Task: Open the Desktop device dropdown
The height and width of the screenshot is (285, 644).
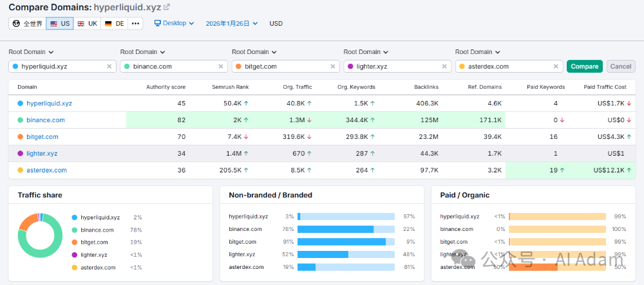Action: coord(174,23)
